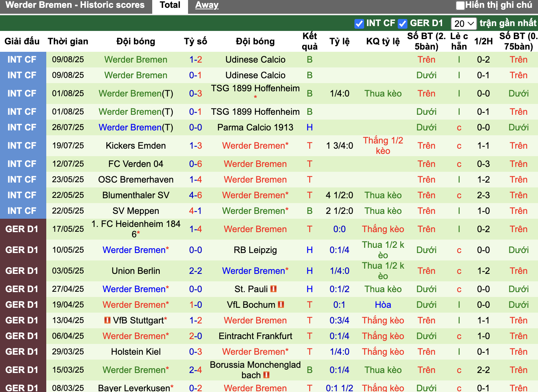Click Thắng 1/2 kèo in Kickers Emden row

[x=383, y=146]
